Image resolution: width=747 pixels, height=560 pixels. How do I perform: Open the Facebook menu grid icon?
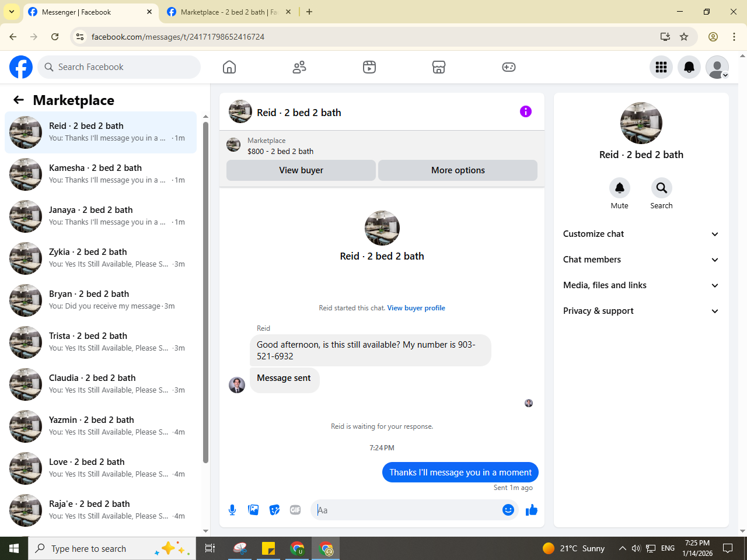pyautogui.click(x=661, y=67)
